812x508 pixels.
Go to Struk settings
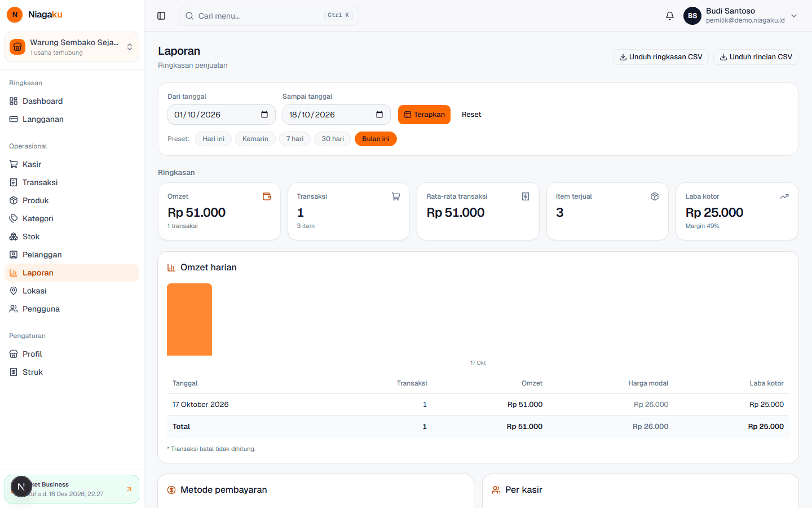click(72, 372)
